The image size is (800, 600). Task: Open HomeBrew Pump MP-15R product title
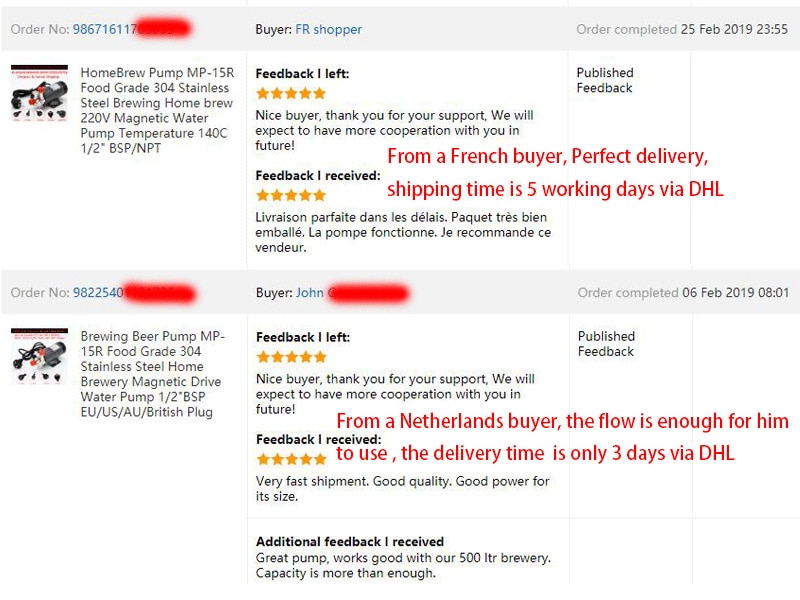click(x=157, y=110)
